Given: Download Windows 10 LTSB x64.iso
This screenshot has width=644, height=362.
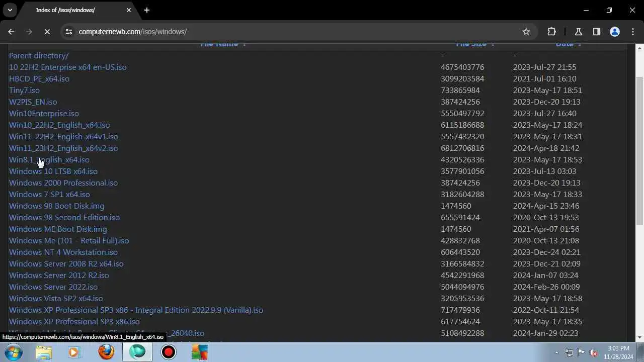Looking at the screenshot, I should tap(53, 171).
